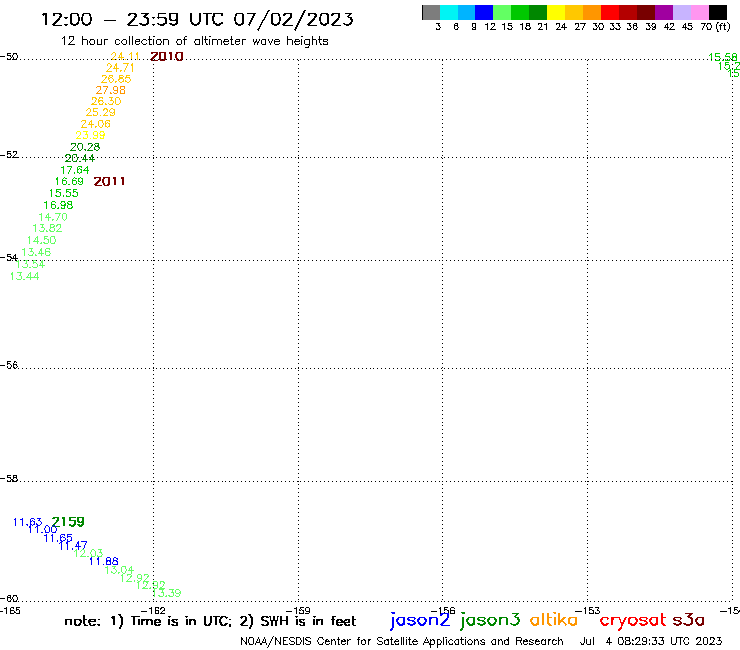
Task: Click the blue wave height value '11.63'
Action: click(27, 522)
